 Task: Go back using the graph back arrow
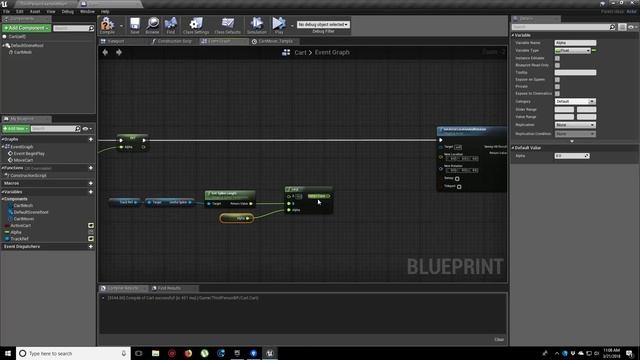coord(105,52)
